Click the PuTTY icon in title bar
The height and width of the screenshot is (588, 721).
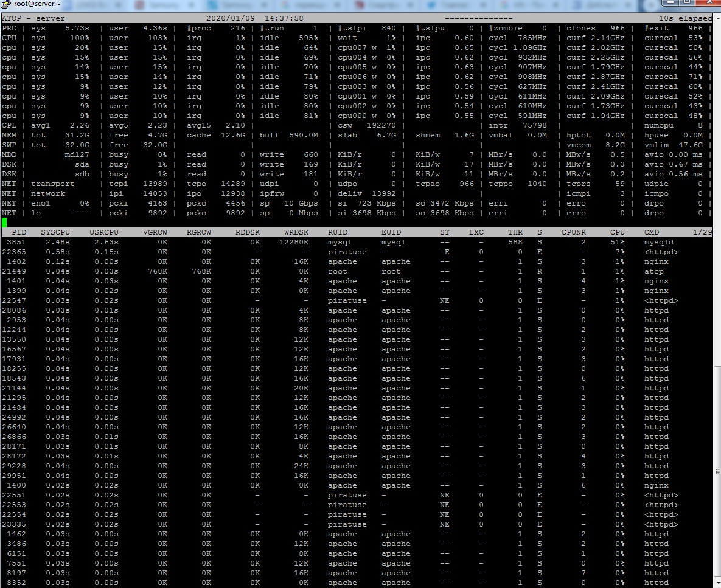point(7,5)
